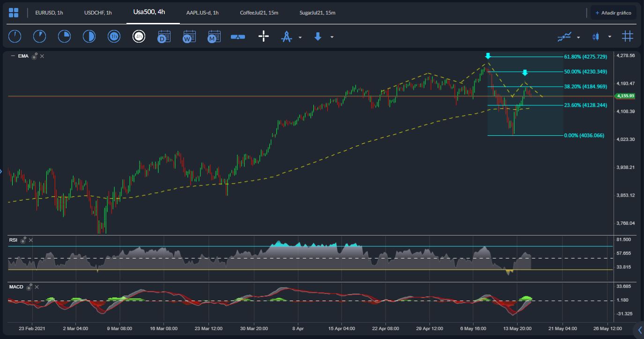The width and height of the screenshot is (644, 339).
Task: Click the RSI 81.500 scale value
Action: pyautogui.click(x=624, y=239)
